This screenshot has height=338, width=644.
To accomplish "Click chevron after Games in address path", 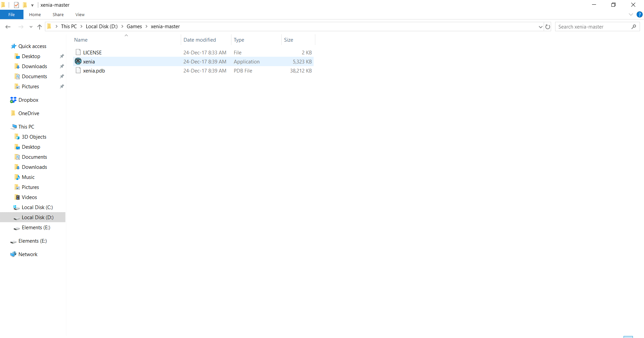I will coord(146,27).
